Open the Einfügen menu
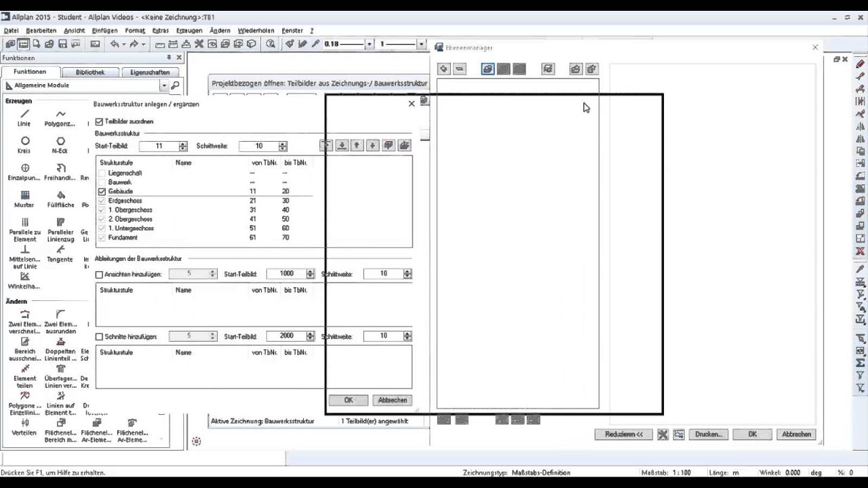Screen dimensions: 868x488 pyautogui.click(x=105, y=30)
